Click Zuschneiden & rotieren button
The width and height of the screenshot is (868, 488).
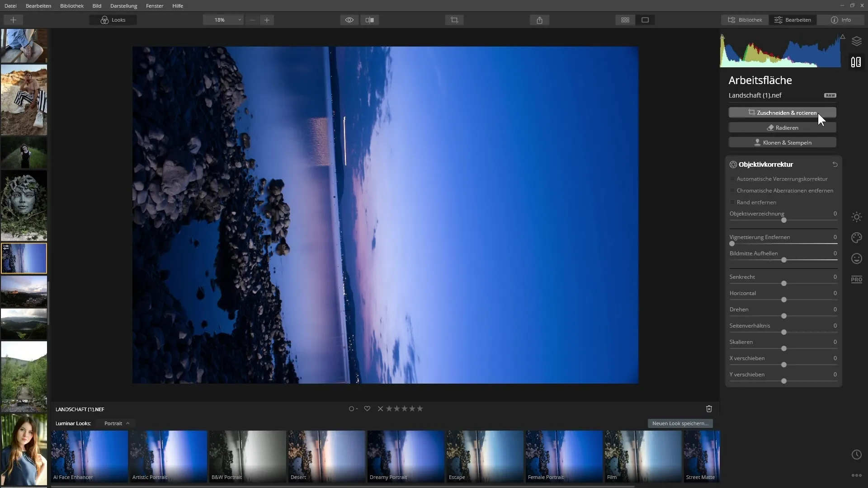point(782,113)
